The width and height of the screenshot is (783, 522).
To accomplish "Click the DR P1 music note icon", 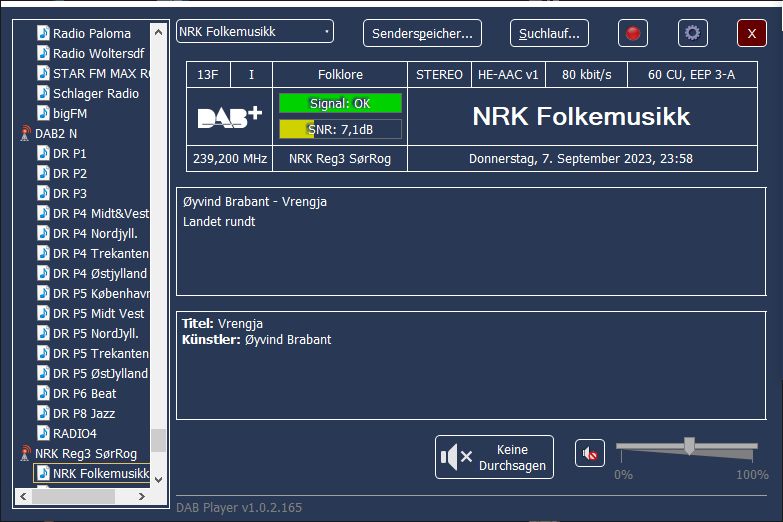I will tap(43, 153).
